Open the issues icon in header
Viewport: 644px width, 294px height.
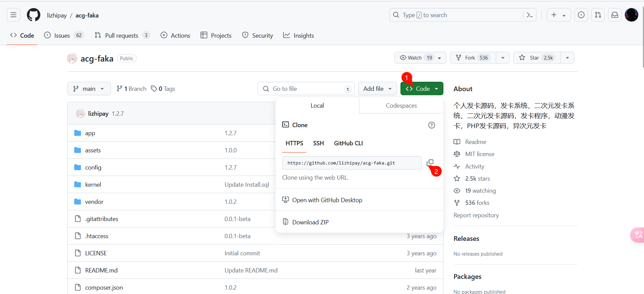(x=581, y=15)
